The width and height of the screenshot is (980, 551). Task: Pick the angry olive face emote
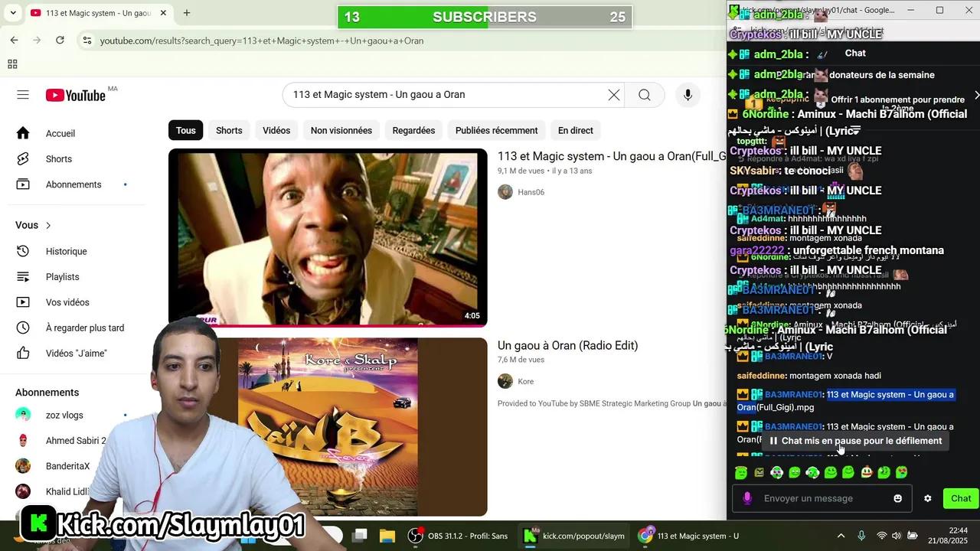(x=759, y=472)
